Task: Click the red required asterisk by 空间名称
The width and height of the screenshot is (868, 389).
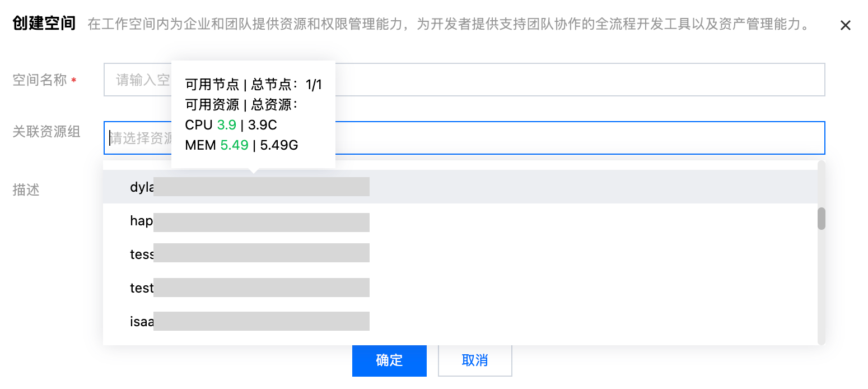Action: pos(74,81)
